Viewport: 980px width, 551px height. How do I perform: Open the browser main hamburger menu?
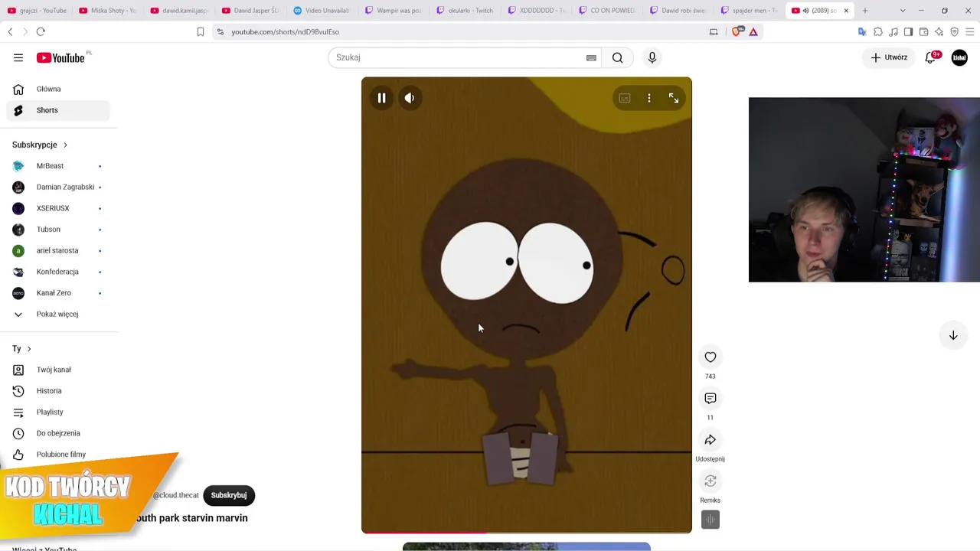tap(970, 32)
